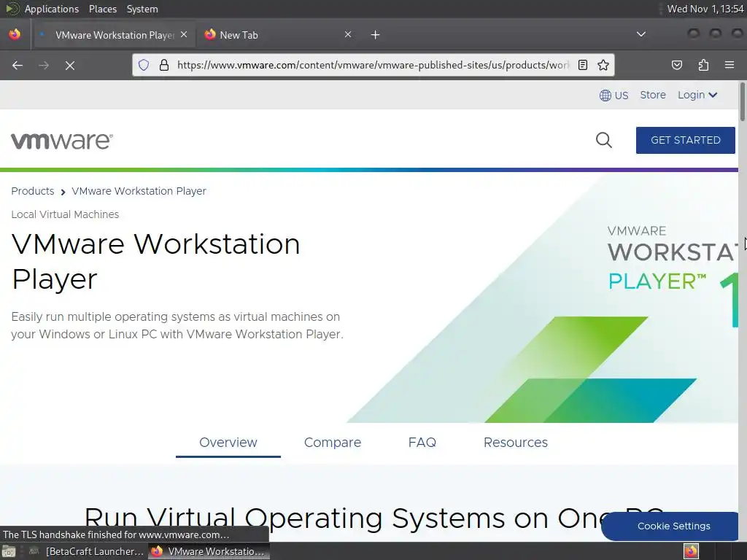Screen dimensions: 747x560
Task: Open Firefox hamburger application menu
Action: 729,65
